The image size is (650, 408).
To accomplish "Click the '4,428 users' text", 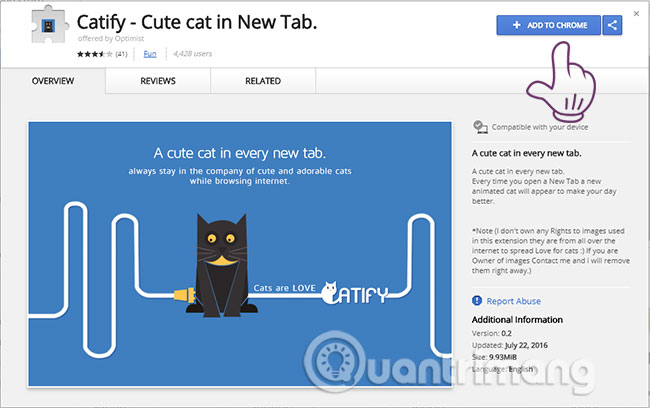I will [x=193, y=54].
